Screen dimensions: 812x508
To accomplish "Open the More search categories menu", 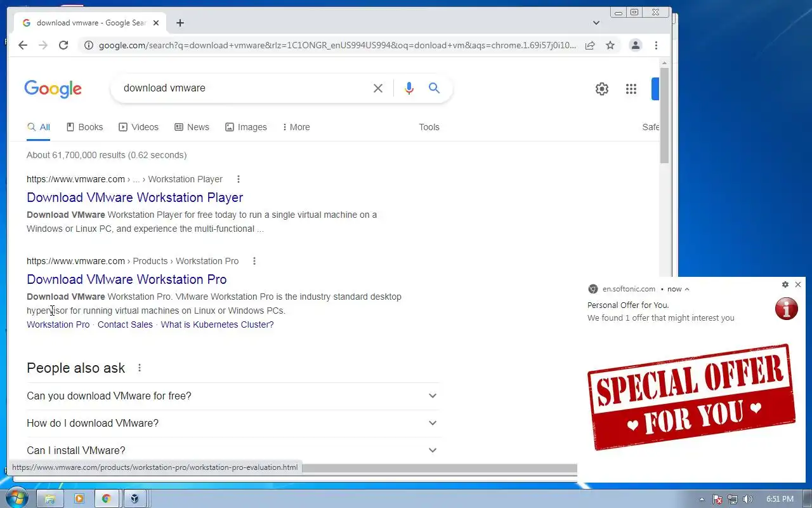I will 296,127.
